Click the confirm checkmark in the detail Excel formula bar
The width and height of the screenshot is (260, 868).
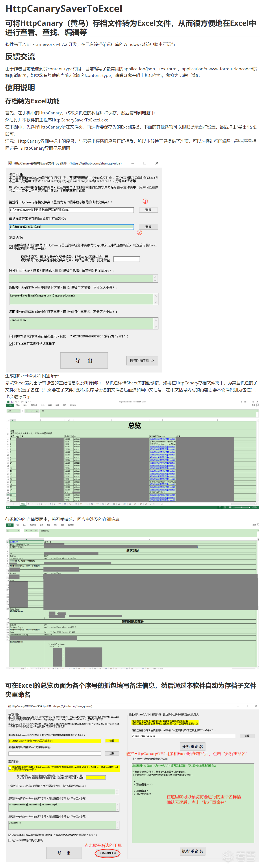coord(31,530)
